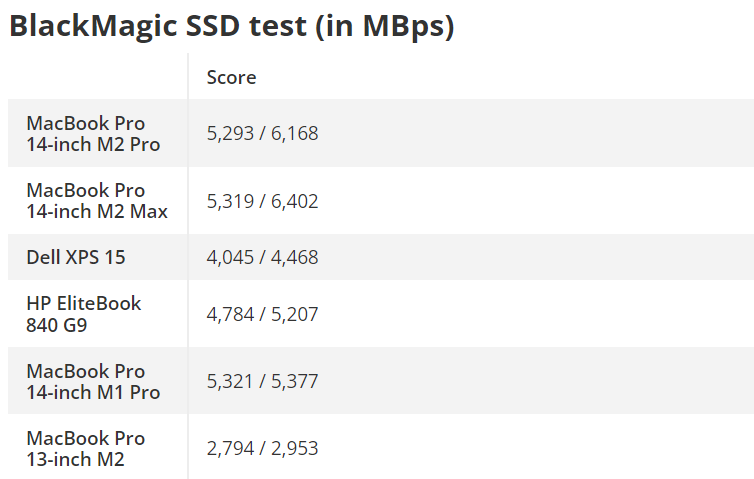
Task: Click the 5,321 M1 Pro score
Action: 230,381
